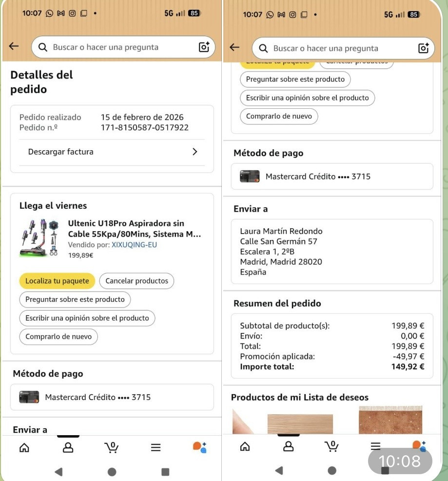Image resolution: width=448 pixels, height=481 pixels.
Task: Tap the brown rug wishlist thumbnail
Action: [390, 420]
